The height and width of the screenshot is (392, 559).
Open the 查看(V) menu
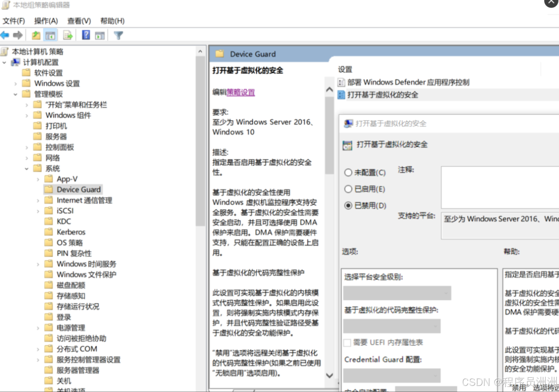[78, 21]
